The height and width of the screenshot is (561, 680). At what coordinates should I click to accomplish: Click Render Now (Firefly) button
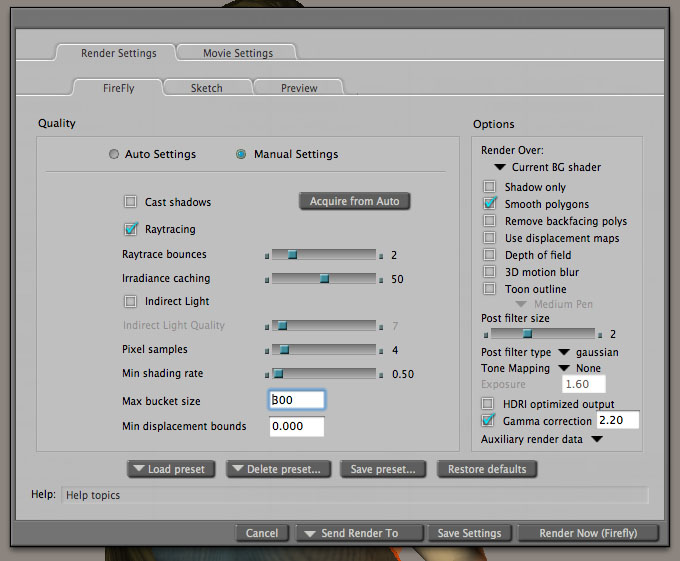coord(587,533)
